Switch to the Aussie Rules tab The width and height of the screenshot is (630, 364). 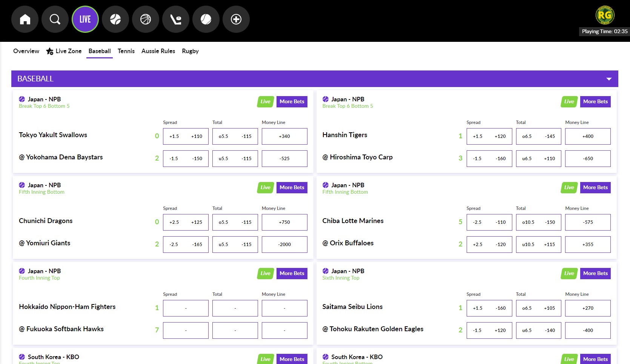(x=158, y=51)
